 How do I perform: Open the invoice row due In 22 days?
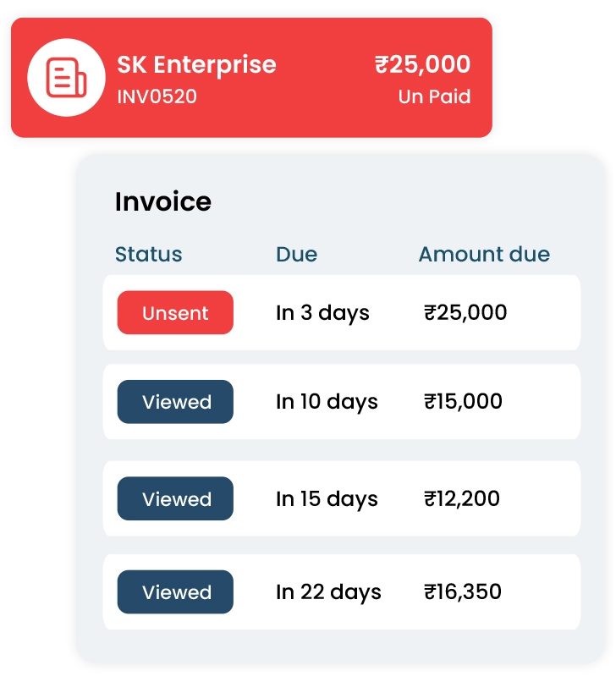pos(342,592)
